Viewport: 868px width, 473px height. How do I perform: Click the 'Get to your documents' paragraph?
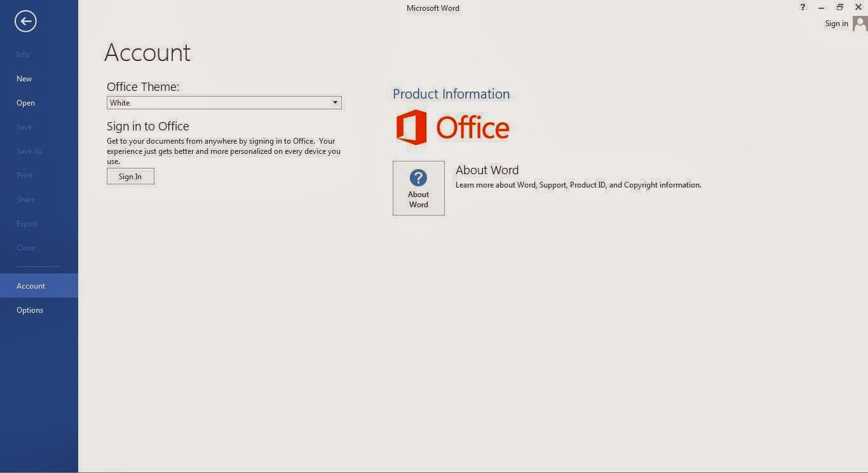224,151
